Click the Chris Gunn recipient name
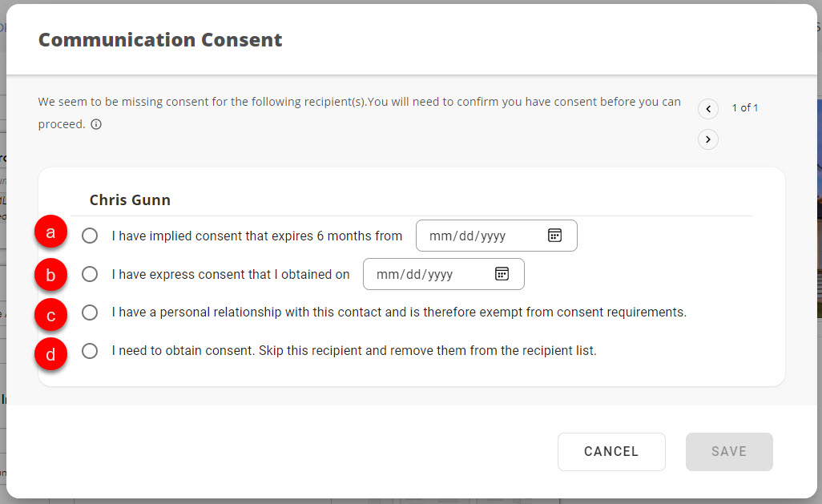Image resolution: width=822 pixels, height=504 pixels. coord(130,200)
